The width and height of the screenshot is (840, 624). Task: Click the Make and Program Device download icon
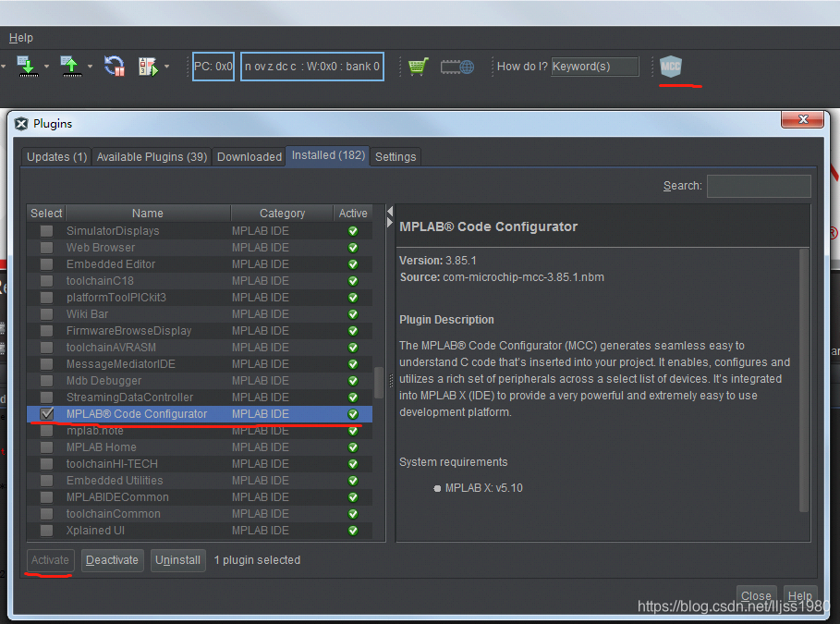[27, 67]
